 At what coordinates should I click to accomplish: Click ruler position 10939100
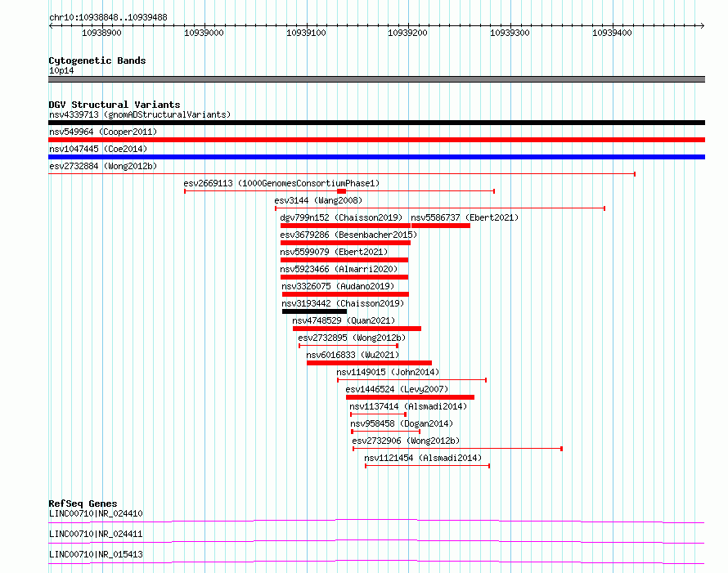click(x=306, y=33)
